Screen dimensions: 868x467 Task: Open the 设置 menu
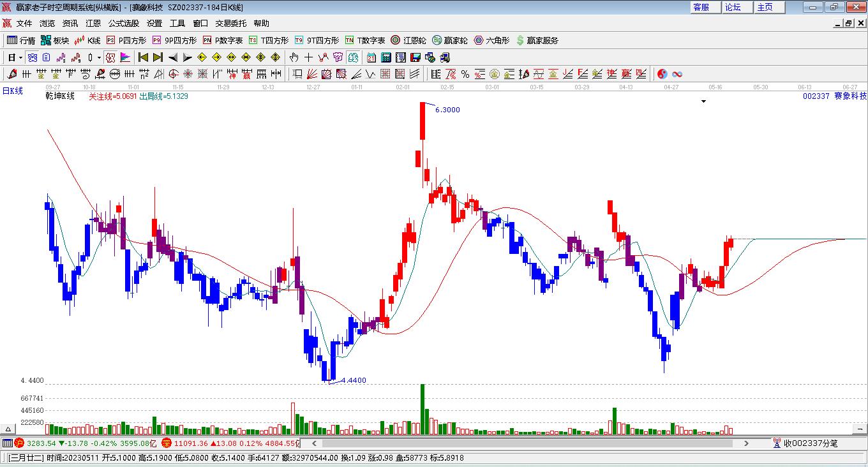point(154,23)
